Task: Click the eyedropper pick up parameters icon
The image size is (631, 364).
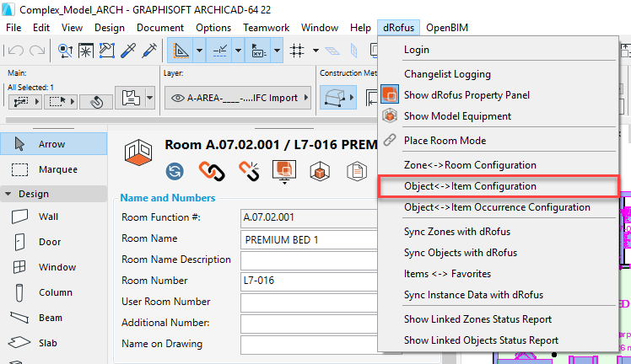Action: click(x=129, y=51)
